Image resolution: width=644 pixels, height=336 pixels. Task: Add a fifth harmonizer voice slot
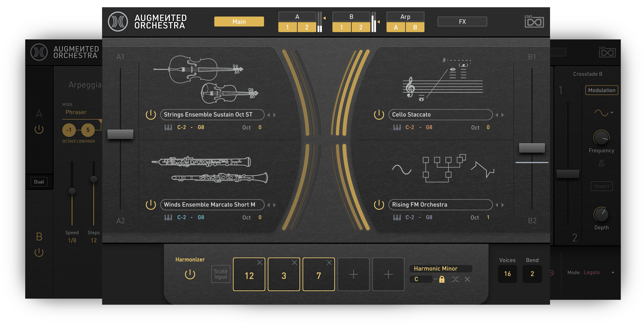pyautogui.click(x=388, y=274)
